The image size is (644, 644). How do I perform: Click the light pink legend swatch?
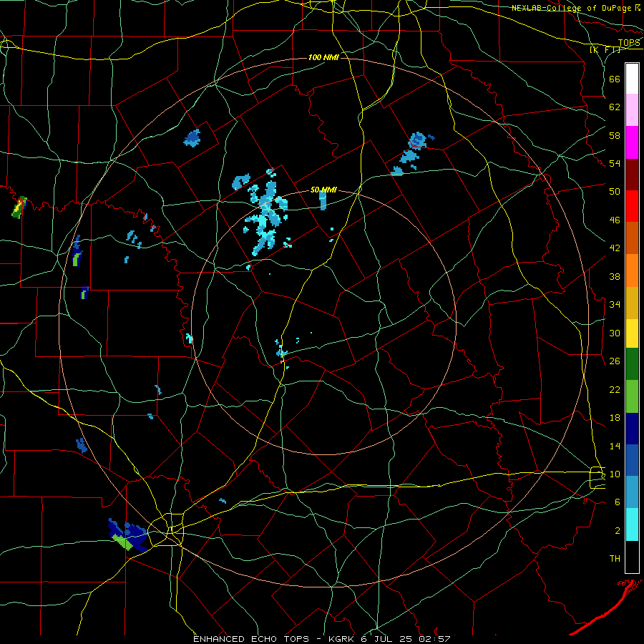coord(632,110)
